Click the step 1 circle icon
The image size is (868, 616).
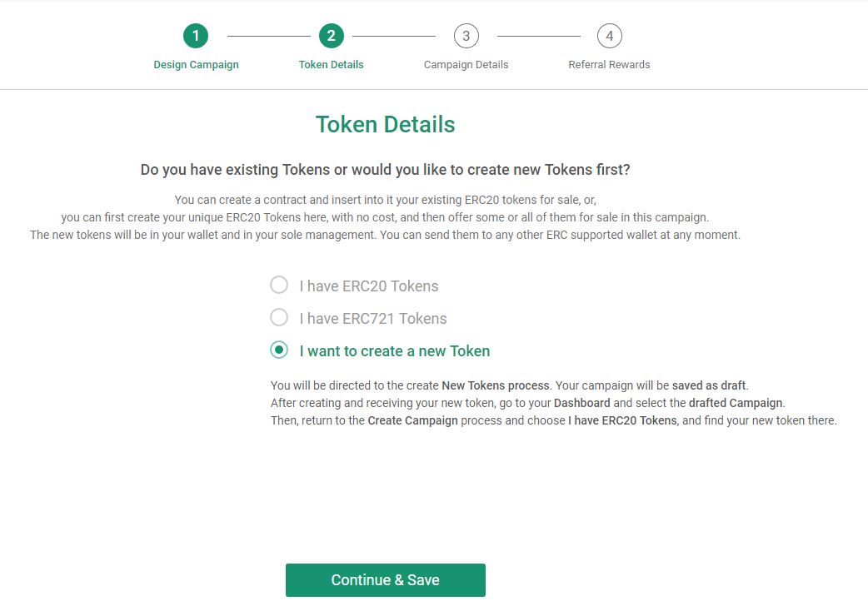click(196, 36)
